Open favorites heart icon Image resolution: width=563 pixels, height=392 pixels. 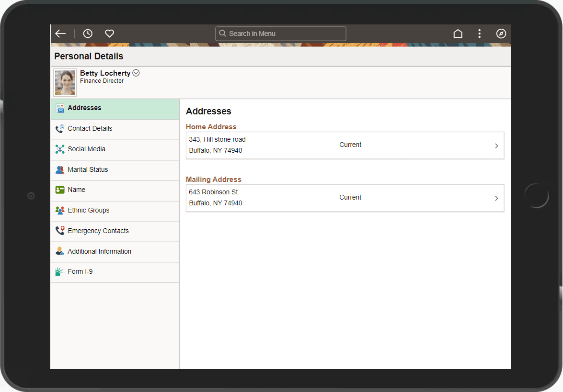(x=110, y=34)
